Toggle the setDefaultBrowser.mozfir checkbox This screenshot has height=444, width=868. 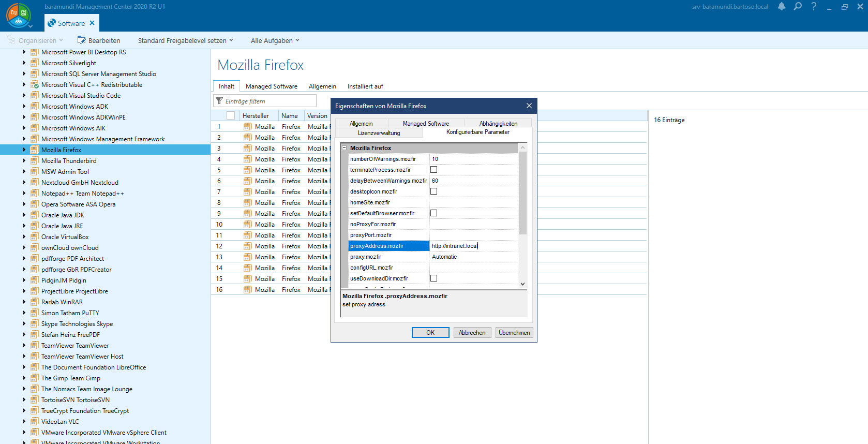tap(434, 213)
